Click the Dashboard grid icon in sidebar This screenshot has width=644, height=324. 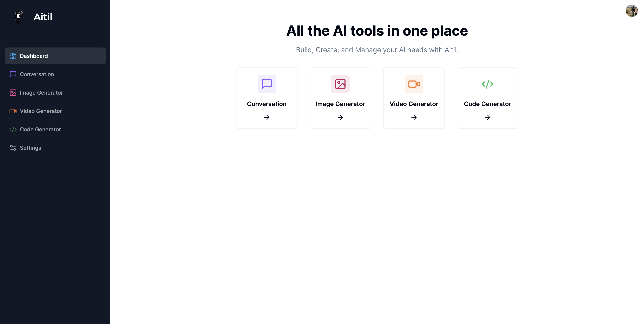pyautogui.click(x=13, y=56)
